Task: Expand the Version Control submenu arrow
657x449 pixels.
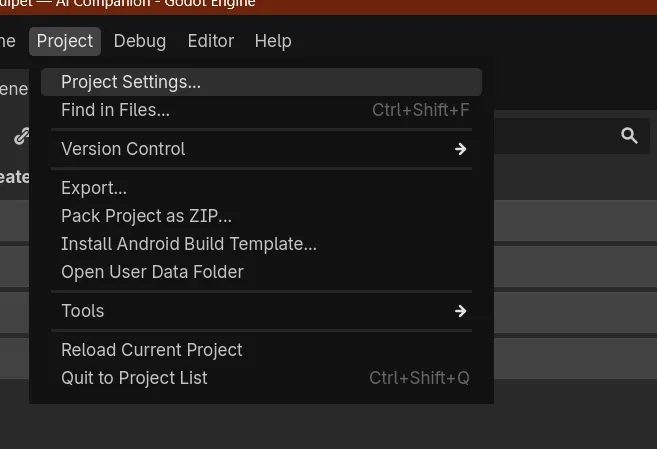Action: coord(460,149)
